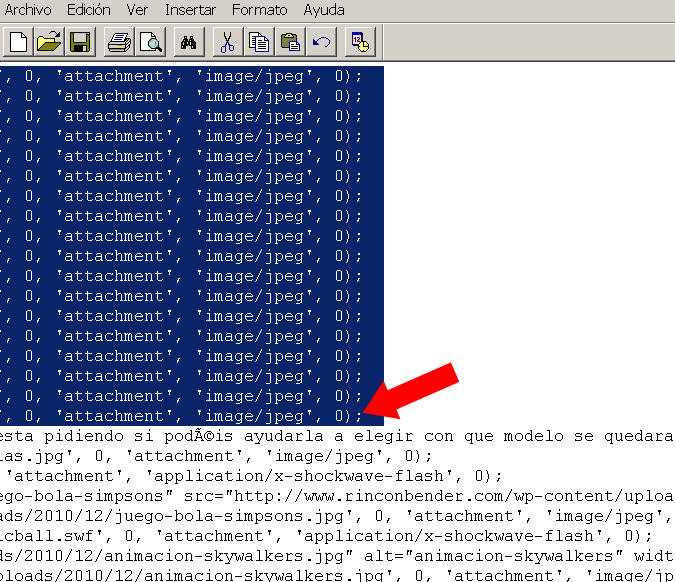Print the document with the printer icon

tap(120, 42)
